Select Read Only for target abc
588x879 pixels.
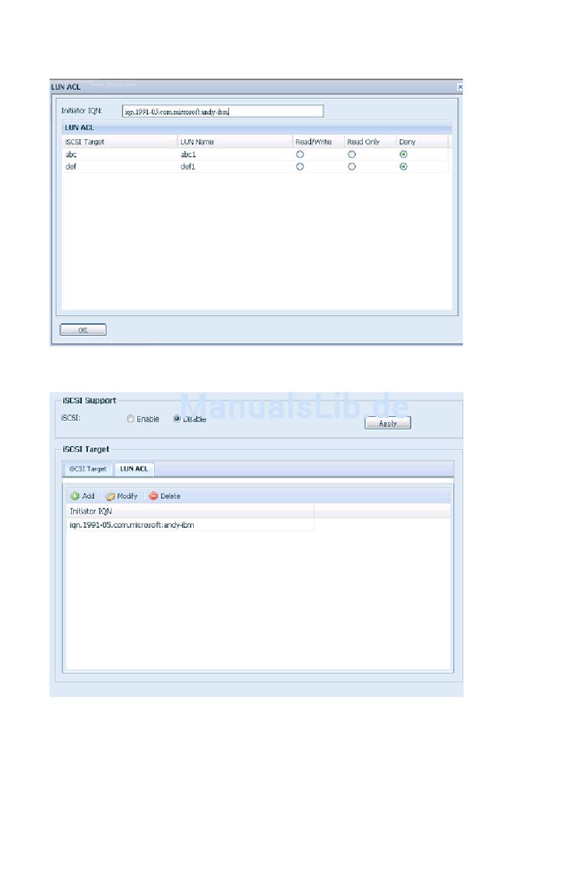[x=352, y=154]
